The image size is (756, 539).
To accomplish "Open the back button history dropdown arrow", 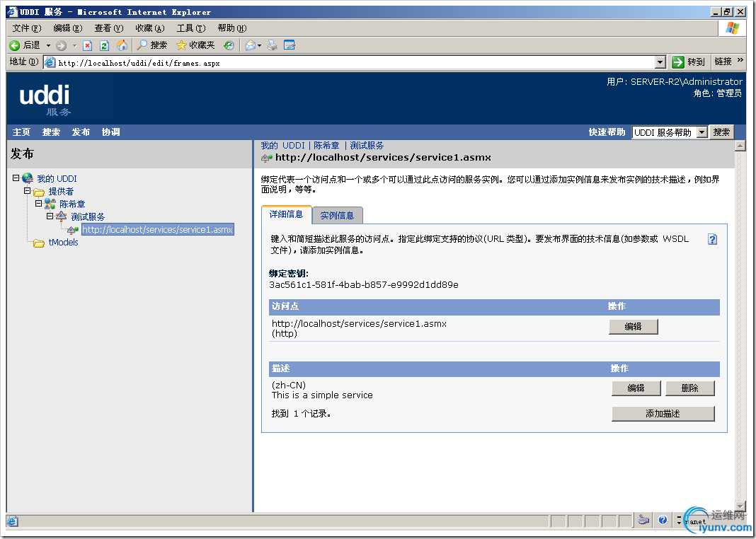I will (x=48, y=46).
